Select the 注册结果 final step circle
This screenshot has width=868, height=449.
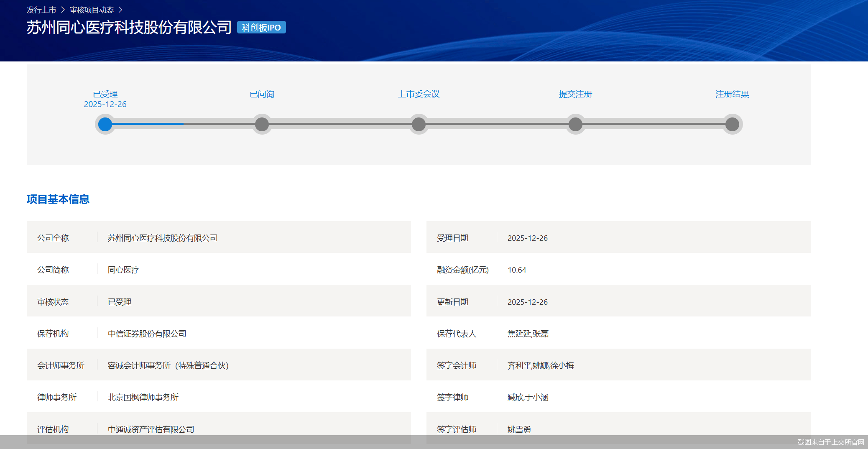tap(732, 124)
